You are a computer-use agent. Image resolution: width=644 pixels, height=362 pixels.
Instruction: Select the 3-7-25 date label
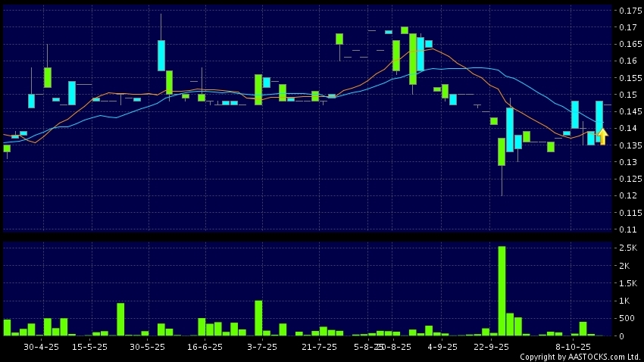pos(261,346)
